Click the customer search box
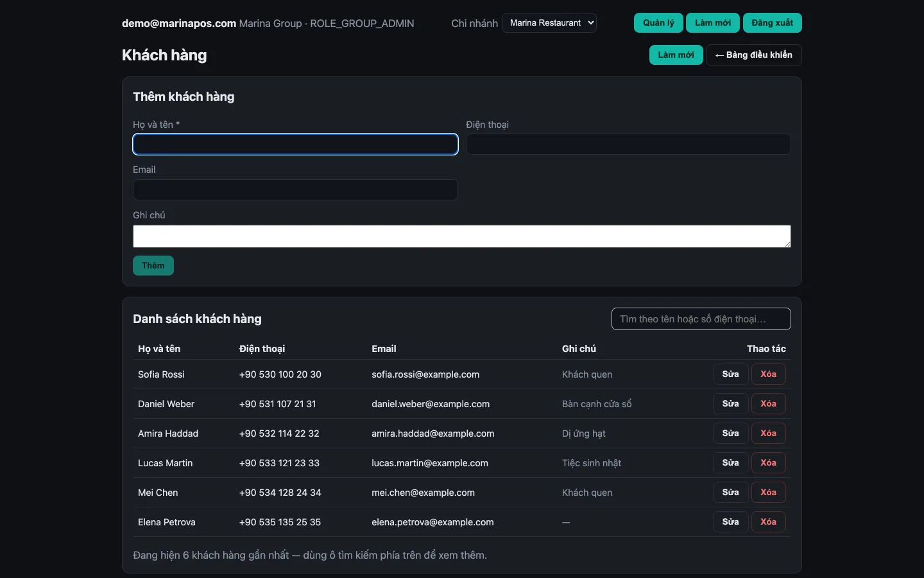Viewport: 924px width, 578px height. pos(701,319)
